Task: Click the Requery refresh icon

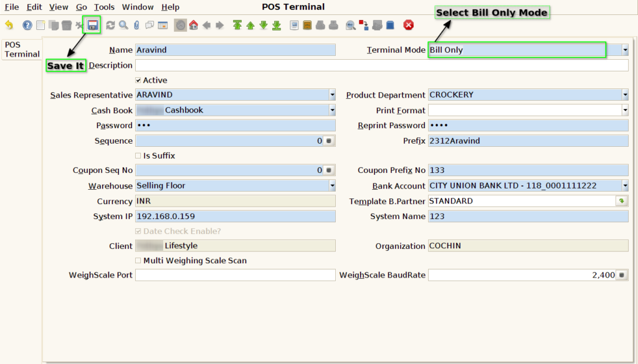Action: pos(110,25)
